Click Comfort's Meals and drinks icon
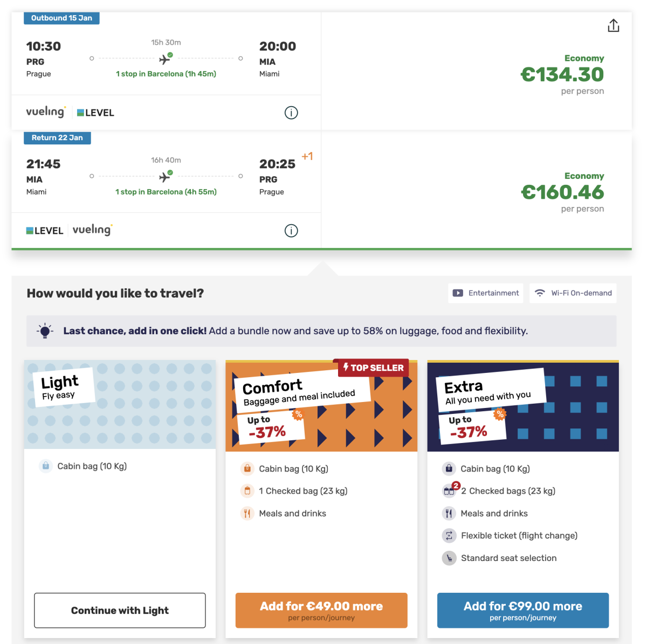This screenshot has height=644, width=647. tap(247, 514)
